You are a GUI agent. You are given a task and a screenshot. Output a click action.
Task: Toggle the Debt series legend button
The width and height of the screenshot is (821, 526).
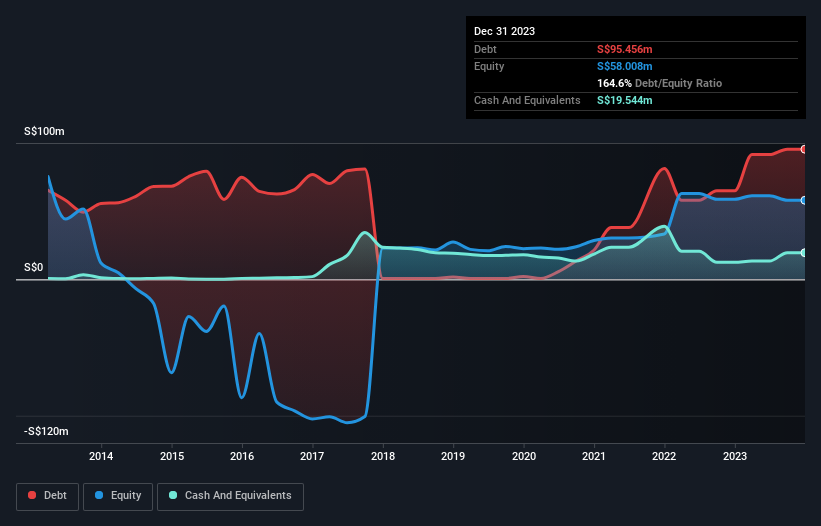tap(48, 496)
